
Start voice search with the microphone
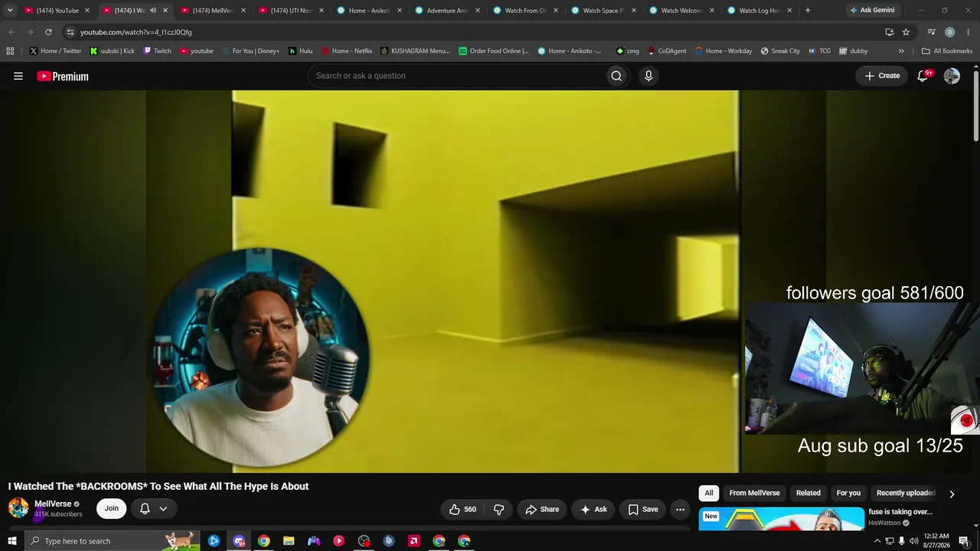[x=648, y=76]
